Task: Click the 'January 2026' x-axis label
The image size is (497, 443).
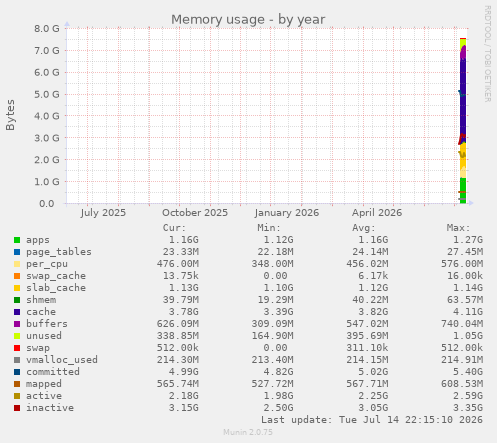Action: [287, 213]
